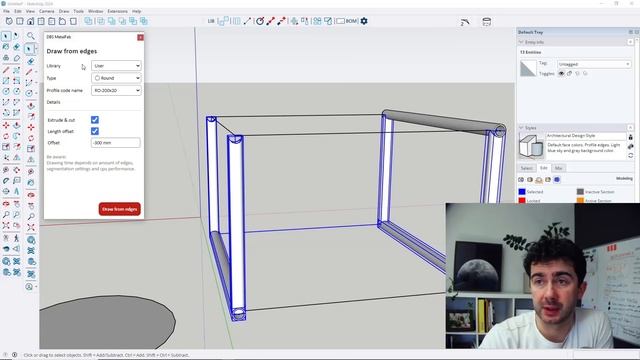This screenshot has height=360, width=640.
Task: Select the red diagonal draw-from-edges tool
Action: pyautogui.click(x=270, y=21)
